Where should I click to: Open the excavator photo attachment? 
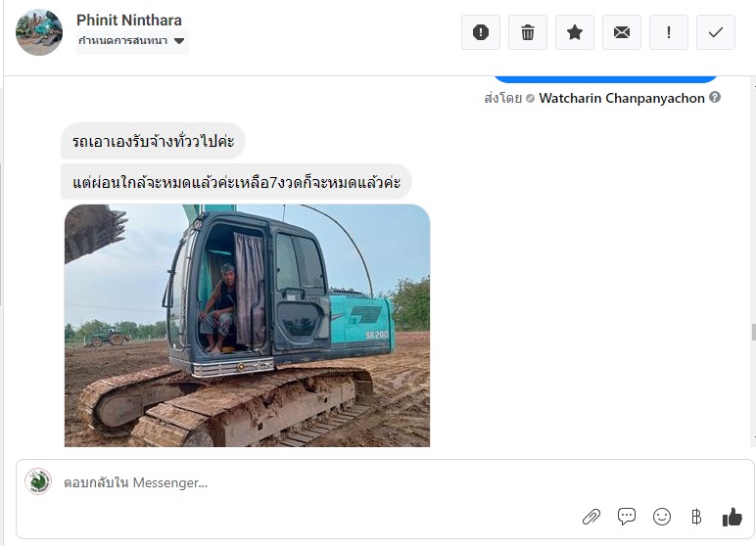pyautogui.click(x=247, y=325)
